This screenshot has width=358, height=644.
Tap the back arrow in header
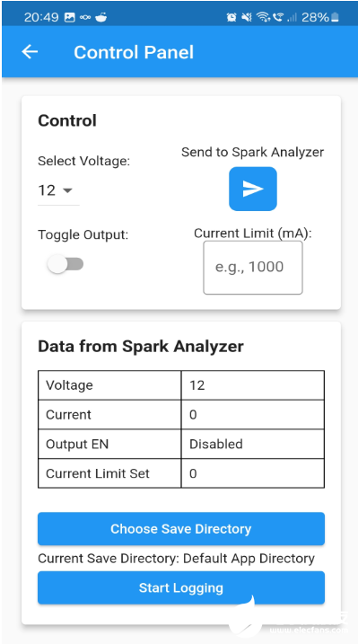30,52
